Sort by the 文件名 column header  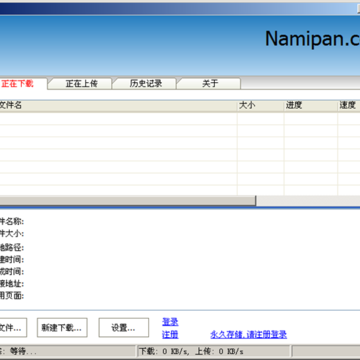pos(118,106)
